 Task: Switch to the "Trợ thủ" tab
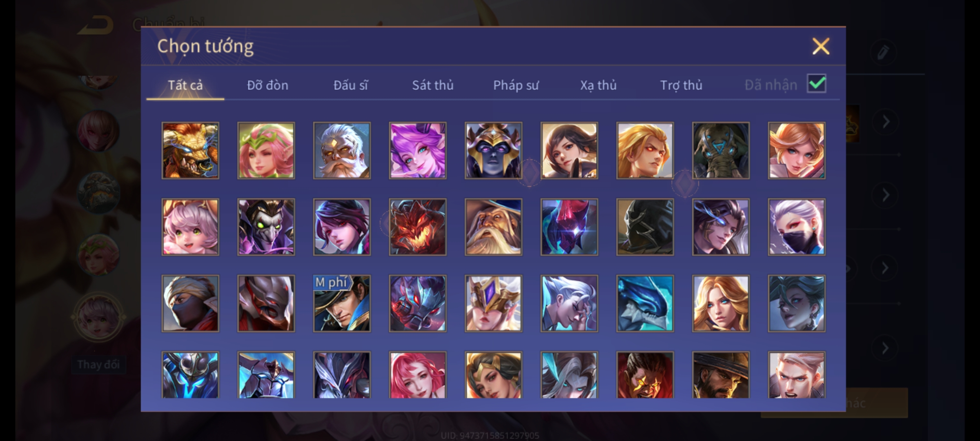click(x=681, y=85)
